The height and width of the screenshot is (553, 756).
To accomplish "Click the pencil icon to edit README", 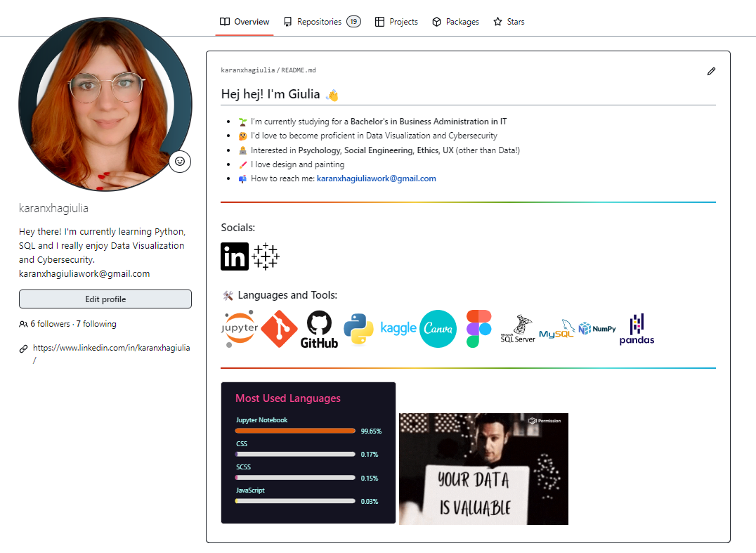I will [x=711, y=72].
